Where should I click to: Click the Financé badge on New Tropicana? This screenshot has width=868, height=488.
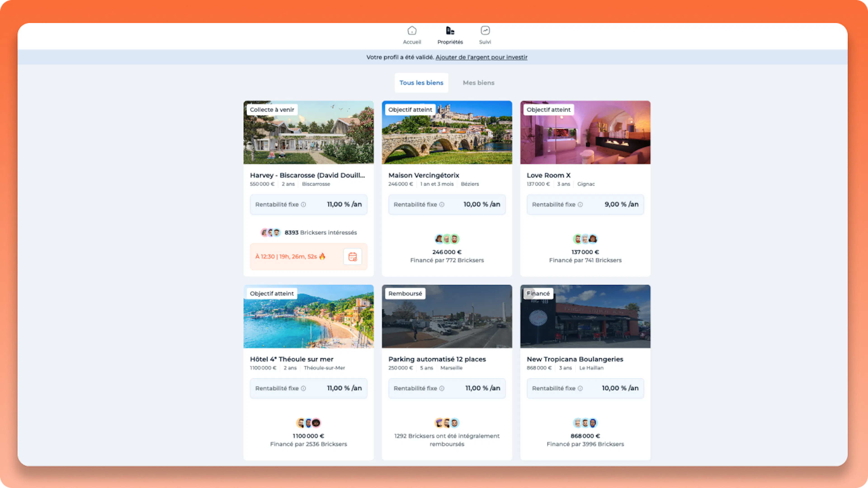[538, 294]
